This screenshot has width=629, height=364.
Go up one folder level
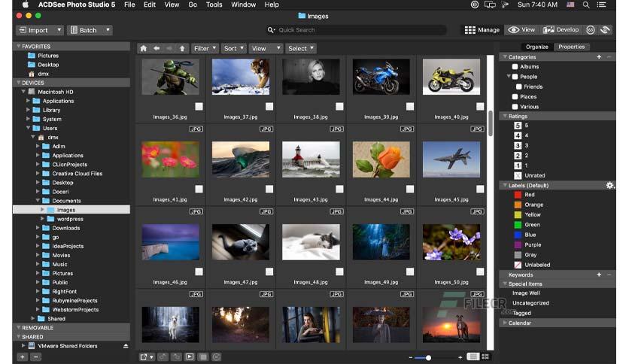pyautogui.click(x=182, y=48)
